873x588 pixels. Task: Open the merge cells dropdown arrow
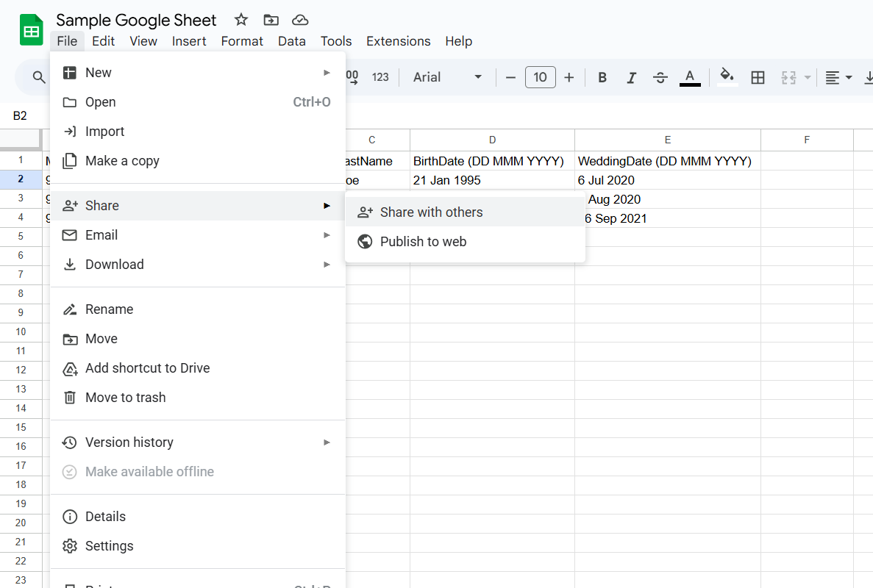808,77
